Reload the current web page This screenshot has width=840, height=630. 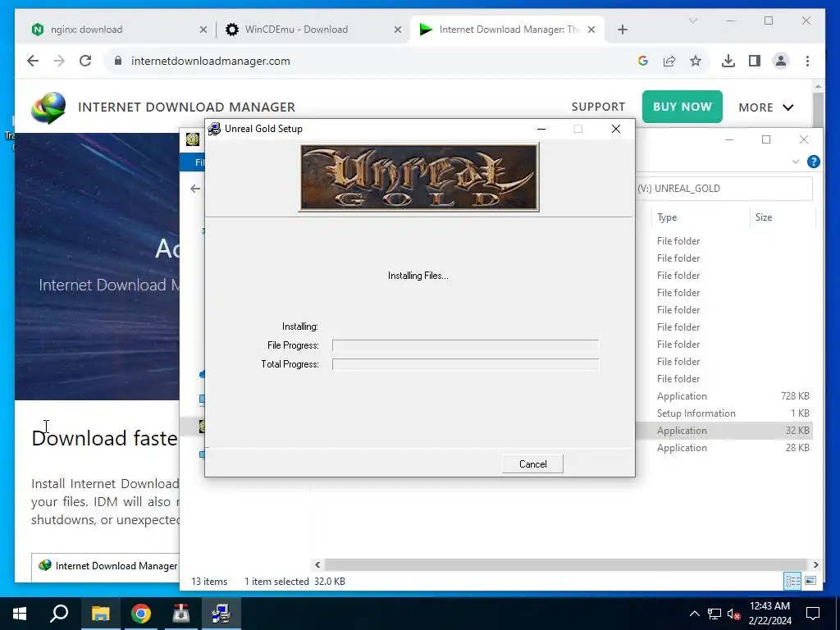(x=85, y=61)
